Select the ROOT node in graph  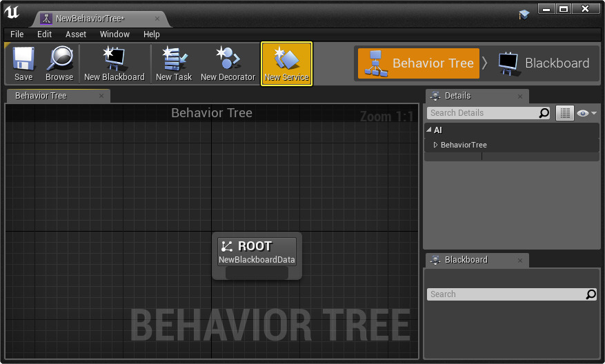click(257, 252)
